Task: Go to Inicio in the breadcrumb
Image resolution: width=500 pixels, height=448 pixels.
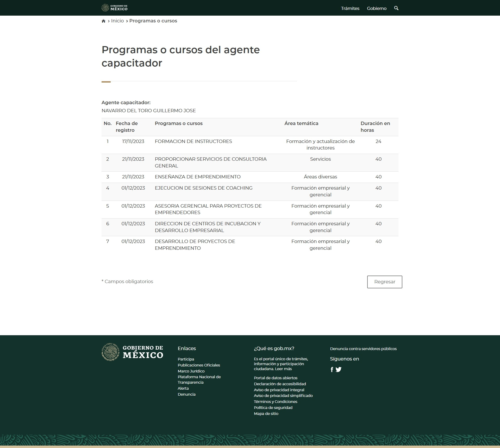Action: 117,21
